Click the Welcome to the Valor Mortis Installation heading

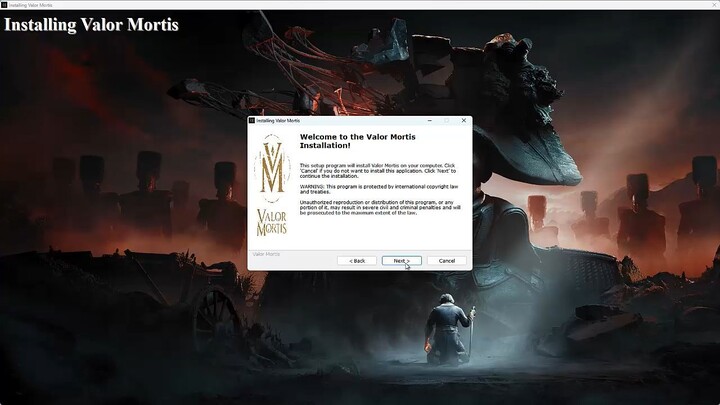pyautogui.click(x=357, y=141)
